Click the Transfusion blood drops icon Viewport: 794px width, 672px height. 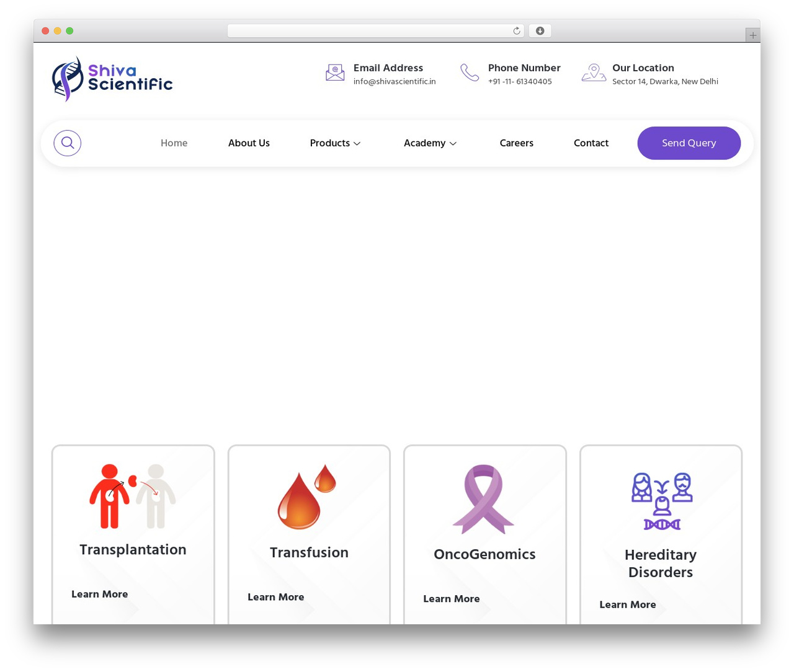point(307,497)
